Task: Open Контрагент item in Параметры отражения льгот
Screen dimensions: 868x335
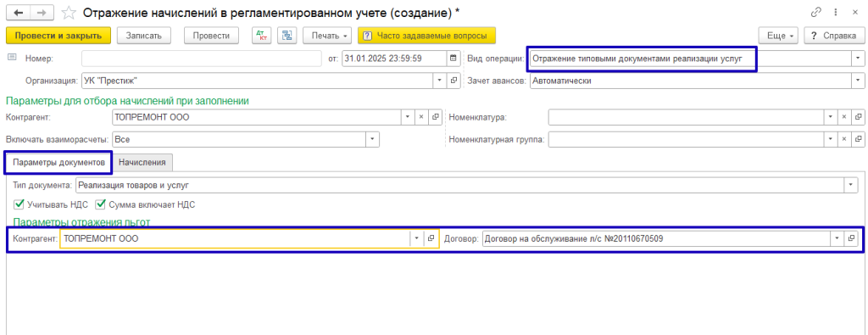Action: click(x=431, y=239)
